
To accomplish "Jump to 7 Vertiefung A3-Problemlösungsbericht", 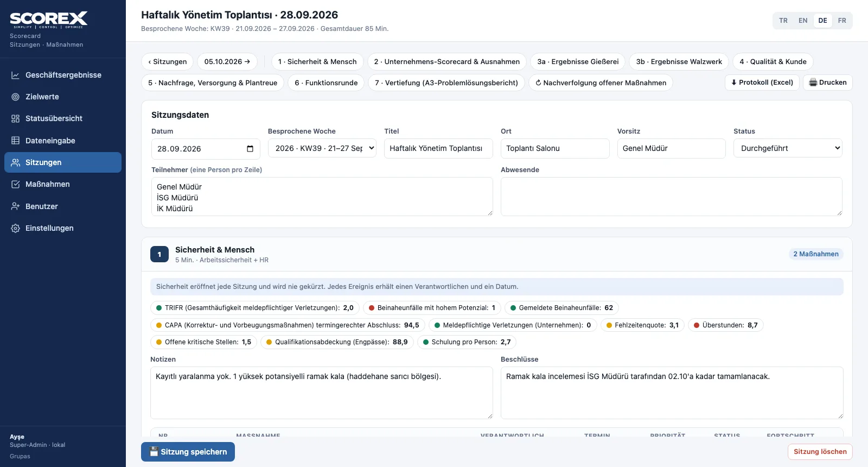I will [446, 83].
